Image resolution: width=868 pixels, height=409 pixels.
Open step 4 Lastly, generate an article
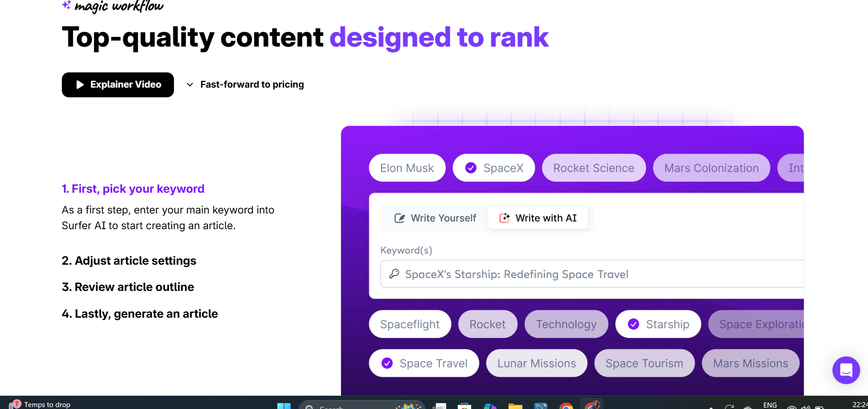140,314
